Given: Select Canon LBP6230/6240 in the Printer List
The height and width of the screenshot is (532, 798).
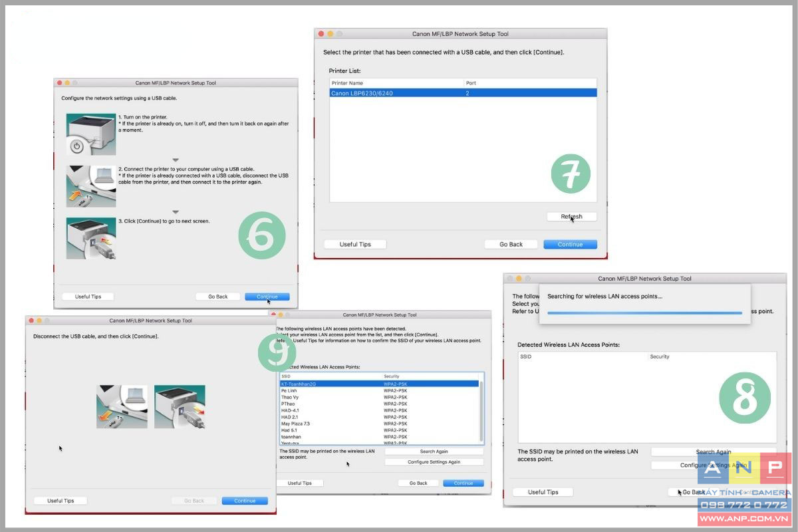Looking at the screenshot, I should (x=463, y=93).
